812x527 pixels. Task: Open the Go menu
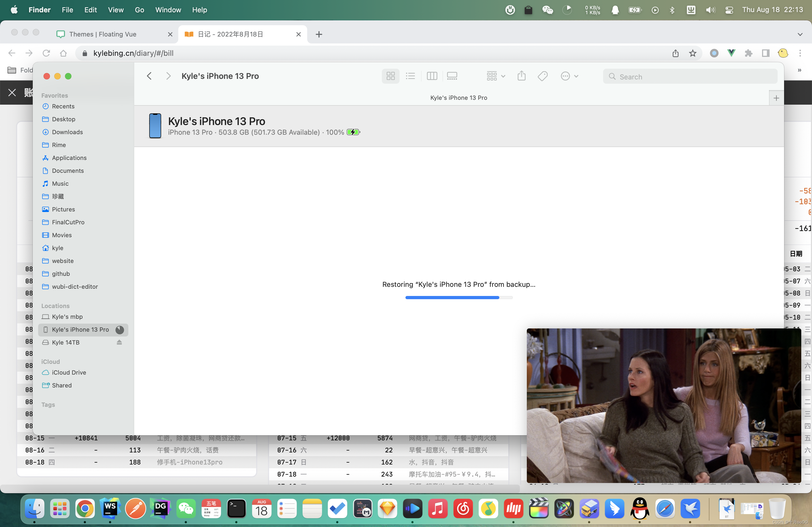coord(139,10)
